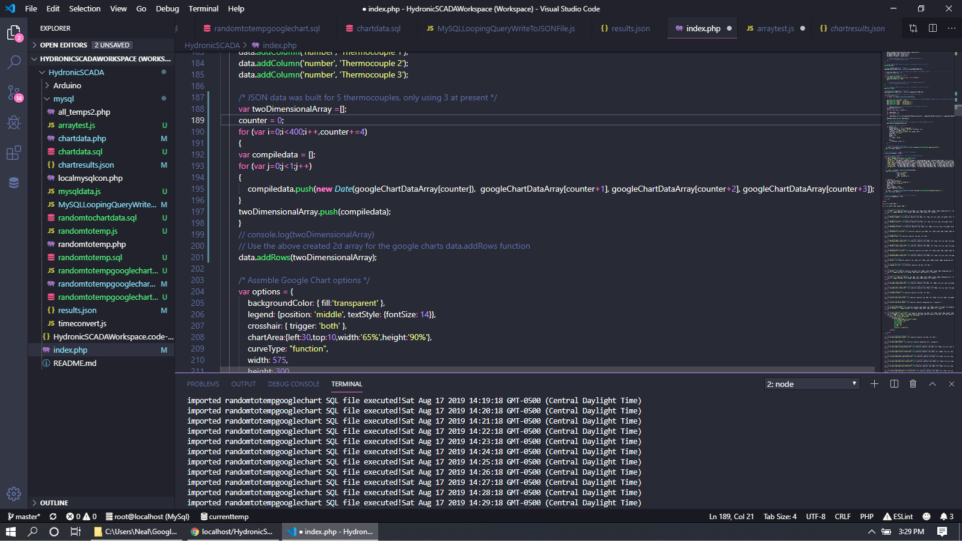Open the Extensions view icon
Image resolution: width=962 pixels, height=560 pixels.
coord(14,153)
